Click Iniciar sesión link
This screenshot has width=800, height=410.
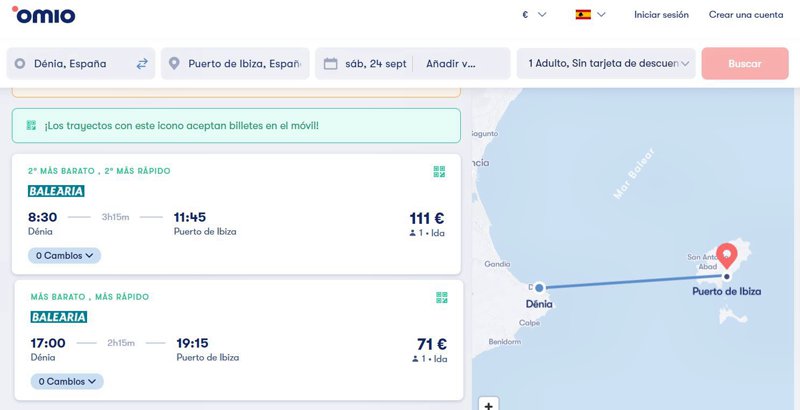(x=661, y=15)
